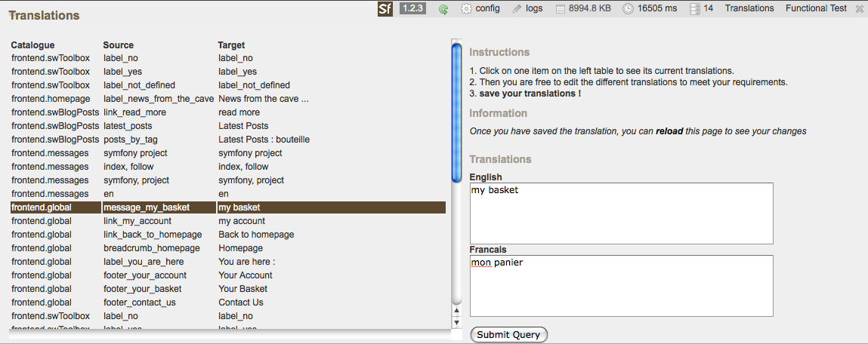This screenshot has height=344, width=868.
Task: Click the 1.2.3 version badge
Action: point(412,9)
